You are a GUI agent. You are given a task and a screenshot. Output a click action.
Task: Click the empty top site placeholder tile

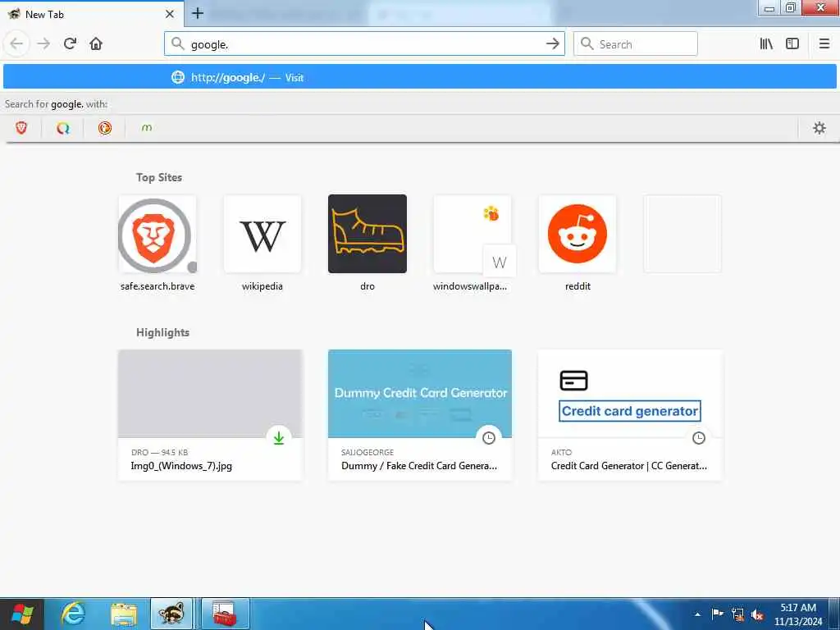[682, 234]
